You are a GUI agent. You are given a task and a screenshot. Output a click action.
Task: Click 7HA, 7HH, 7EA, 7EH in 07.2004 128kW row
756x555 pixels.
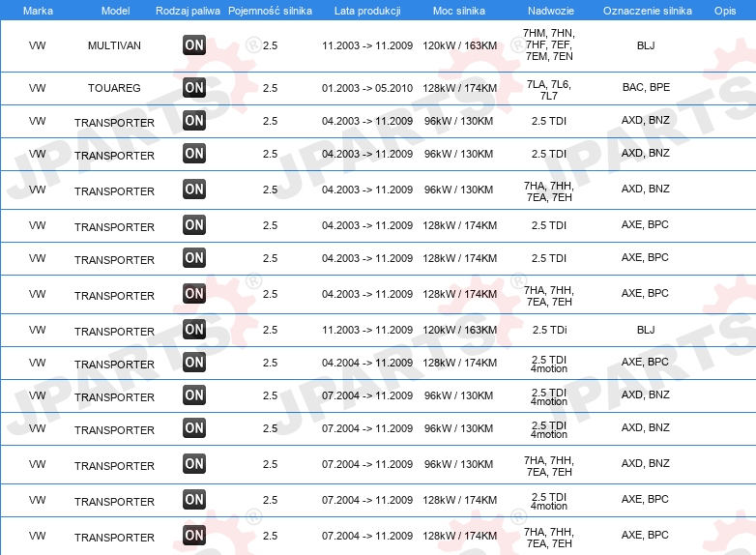click(x=549, y=538)
